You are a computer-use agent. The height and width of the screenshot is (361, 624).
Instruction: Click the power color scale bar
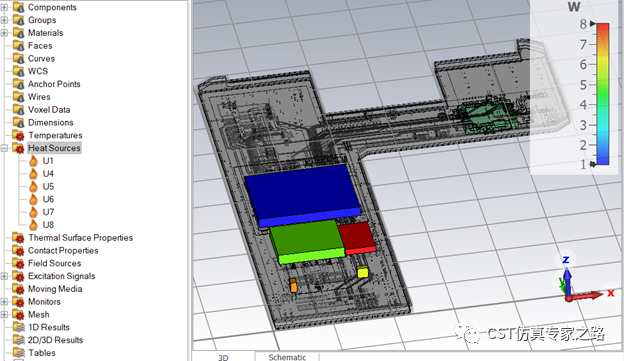[603, 94]
